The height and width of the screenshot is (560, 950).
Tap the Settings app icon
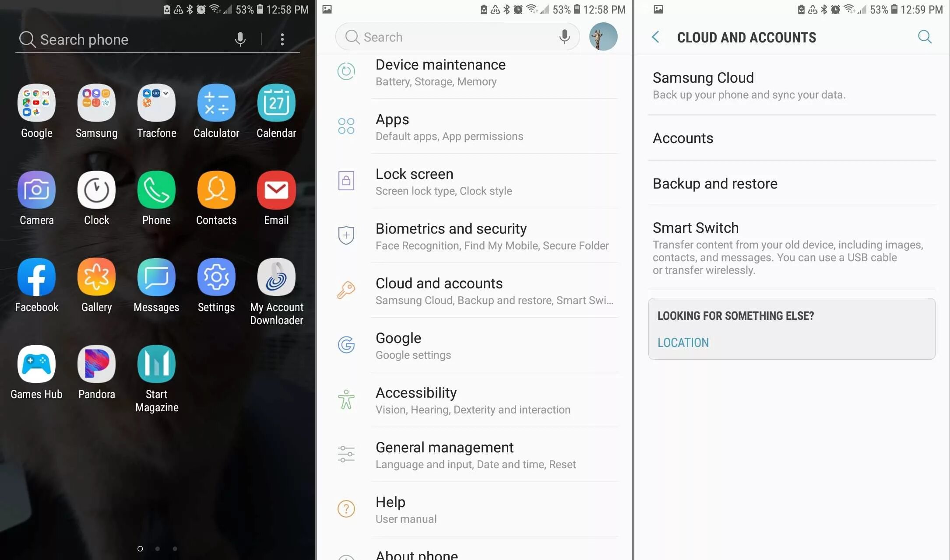point(216,276)
